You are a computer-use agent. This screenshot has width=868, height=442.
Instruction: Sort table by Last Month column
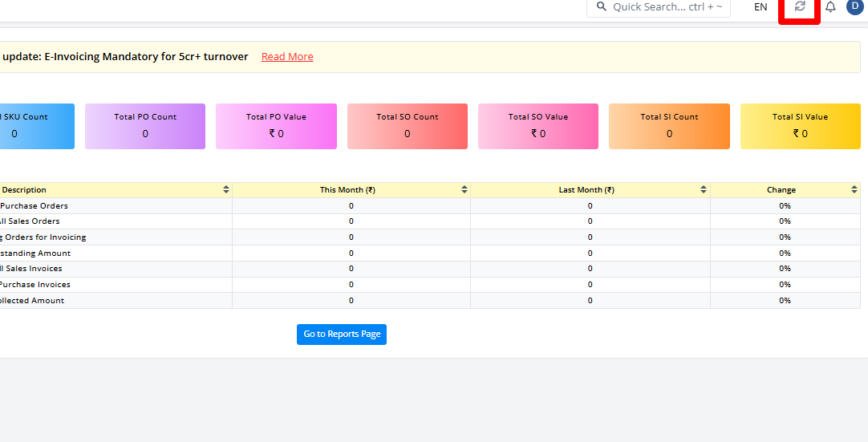pyautogui.click(x=703, y=189)
